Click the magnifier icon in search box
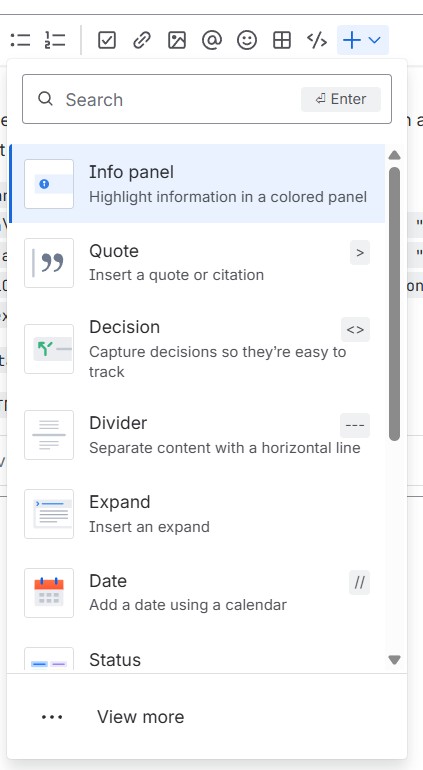 click(45, 99)
